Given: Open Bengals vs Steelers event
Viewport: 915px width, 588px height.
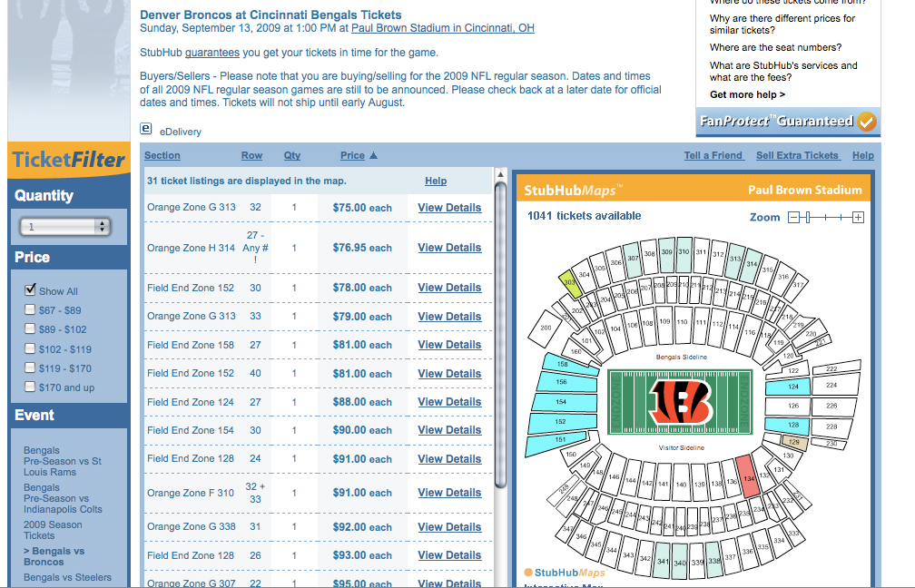Looking at the screenshot, I should pos(68,577).
